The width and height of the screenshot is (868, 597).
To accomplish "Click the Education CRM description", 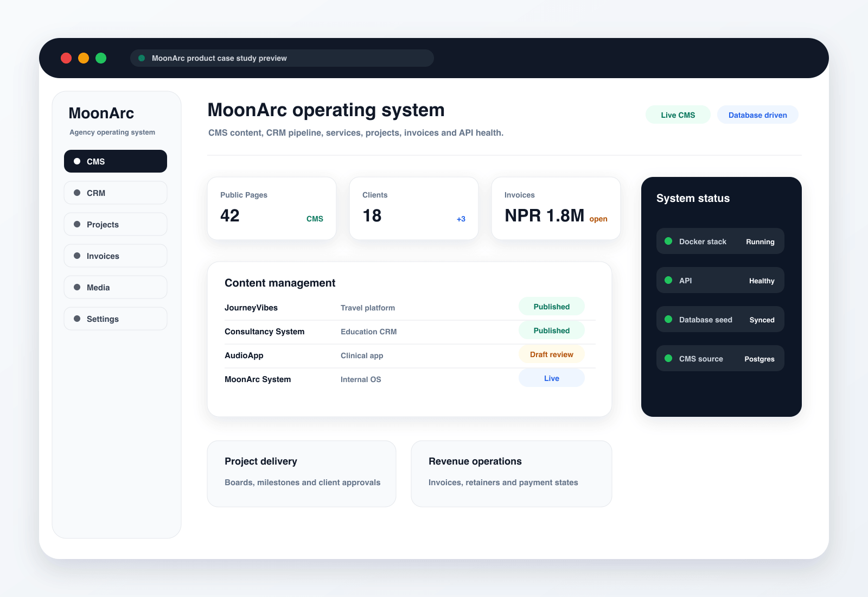I will tap(369, 332).
